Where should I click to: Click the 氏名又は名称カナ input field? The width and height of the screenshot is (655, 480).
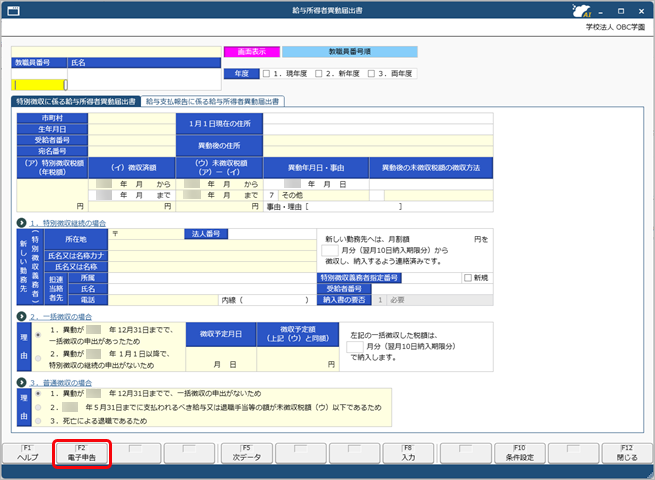(x=212, y=256)
